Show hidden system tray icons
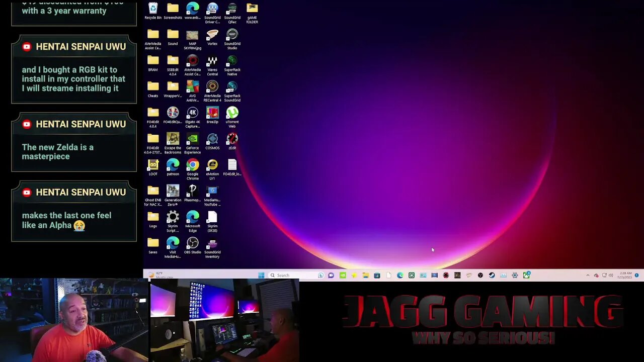This screenshot has height=362, width=644. coord(588,276)
